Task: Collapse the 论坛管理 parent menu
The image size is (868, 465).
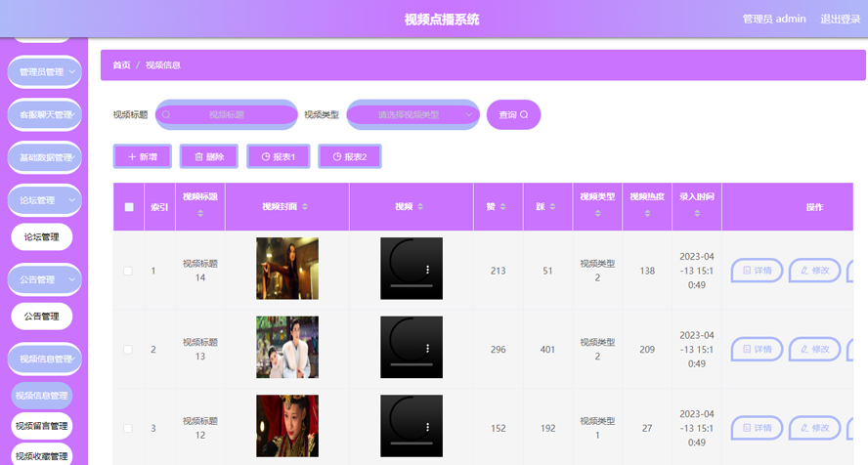Action: tap(44, 200)
